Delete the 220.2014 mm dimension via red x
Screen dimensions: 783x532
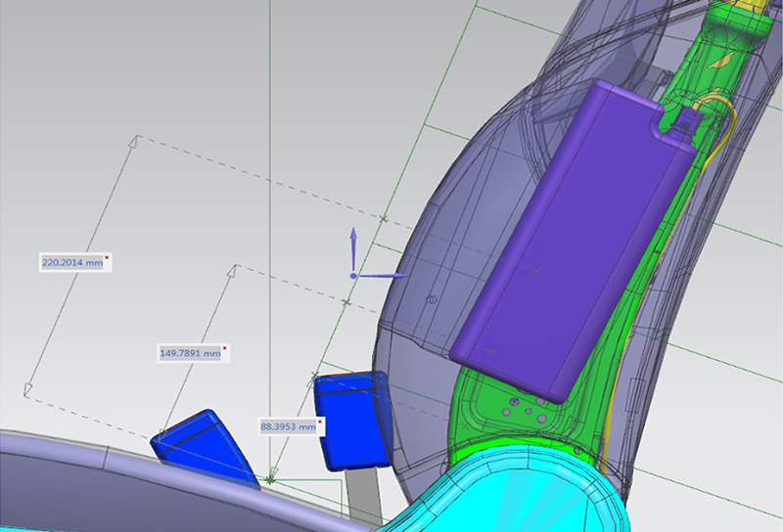tap(107, 257)
